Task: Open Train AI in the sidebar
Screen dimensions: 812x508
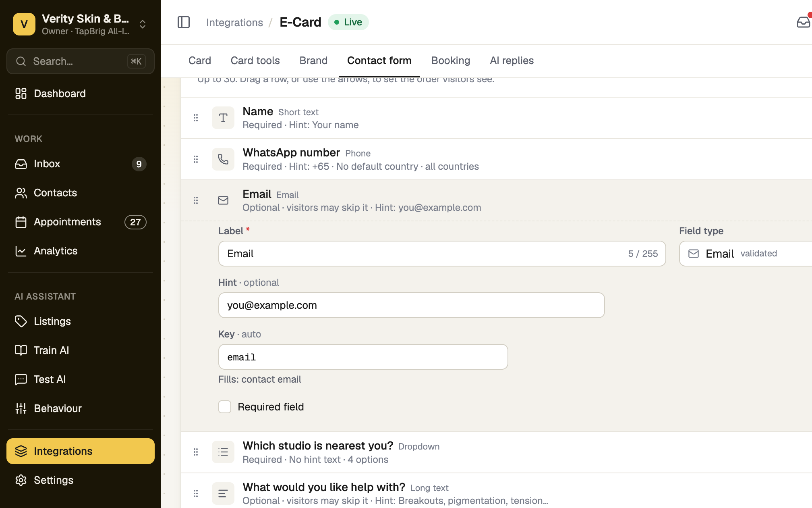Action: click(x=81, y=350)
